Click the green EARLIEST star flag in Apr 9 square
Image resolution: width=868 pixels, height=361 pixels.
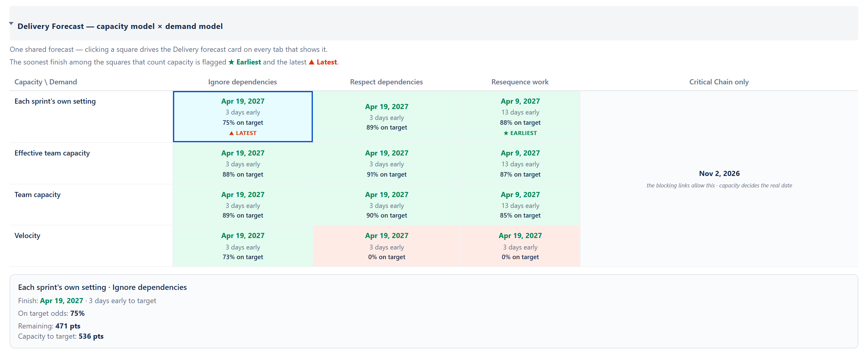tap(520, 133)
